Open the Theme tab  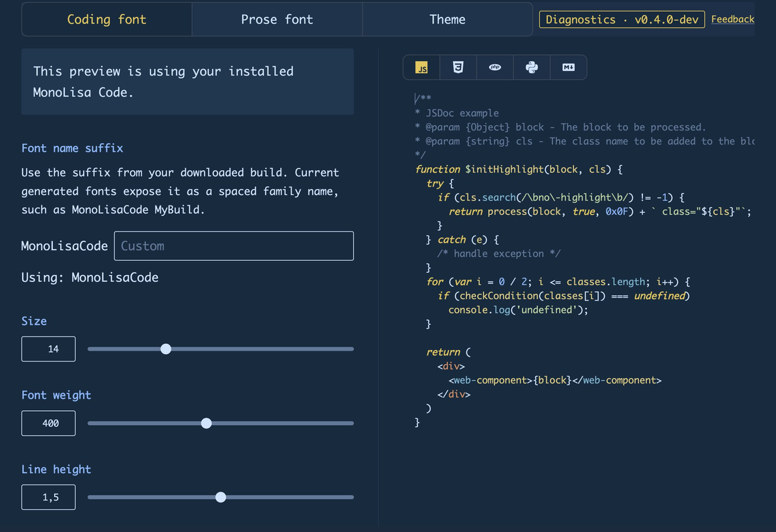[x=448, y=19]
